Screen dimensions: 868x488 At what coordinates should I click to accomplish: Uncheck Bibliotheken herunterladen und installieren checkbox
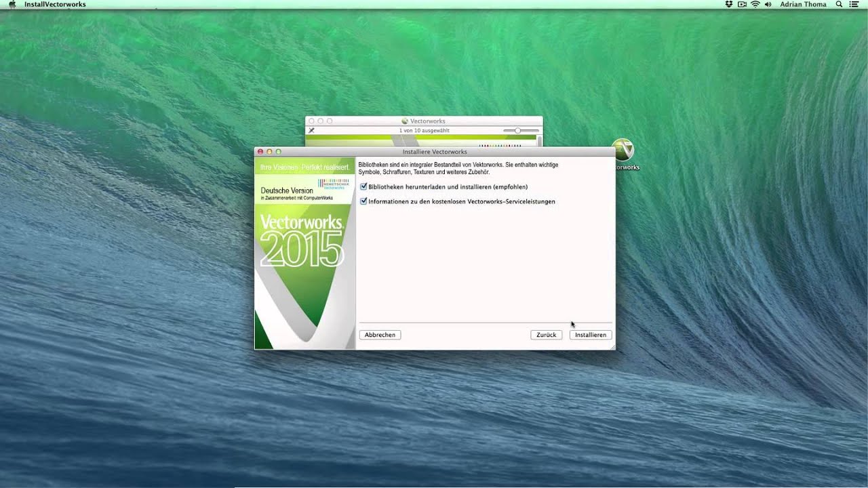(363, 186)
